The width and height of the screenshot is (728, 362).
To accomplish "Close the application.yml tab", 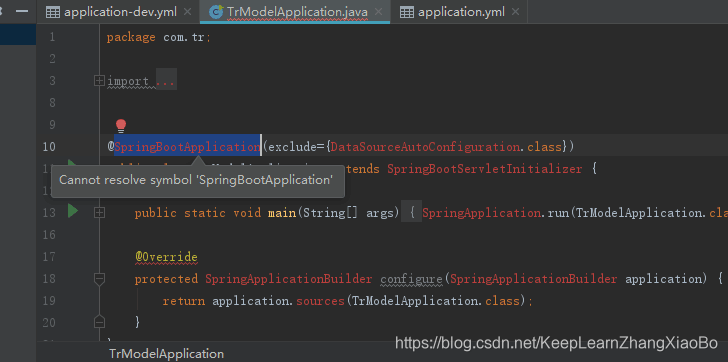I will tap(514, 12).
